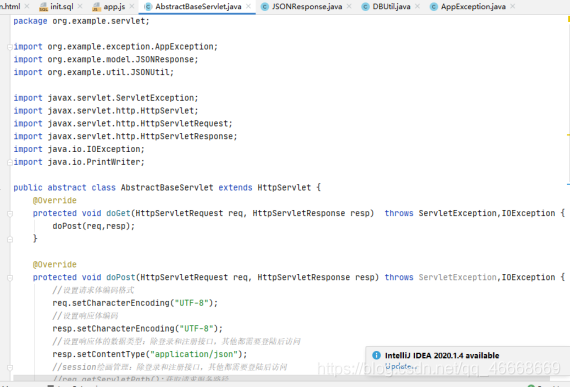The width and height of the screenshot is (570, 387).
Task: Click the doPost method name in signature
Action: click(x=121, y=277)
